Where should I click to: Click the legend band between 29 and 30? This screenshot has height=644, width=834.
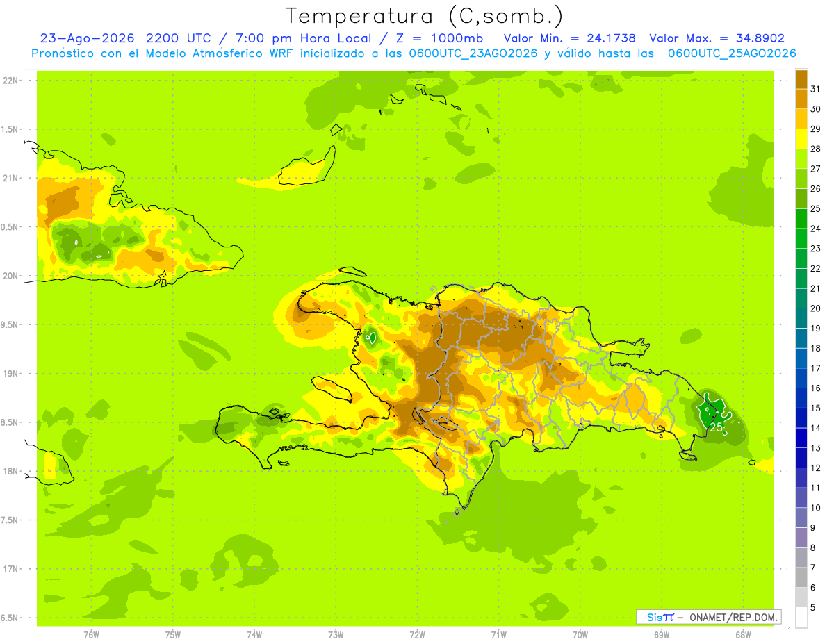click(x=801, y=119)
